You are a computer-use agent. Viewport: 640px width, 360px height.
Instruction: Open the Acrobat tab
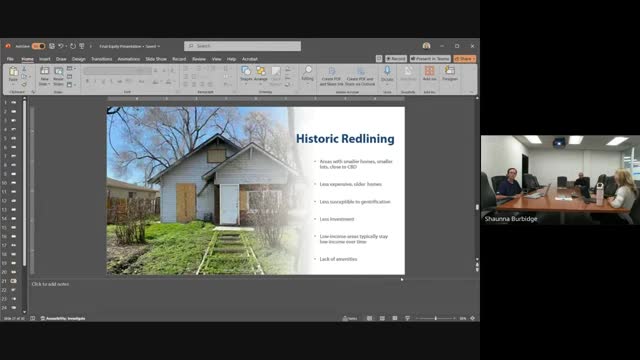(250, 59)
